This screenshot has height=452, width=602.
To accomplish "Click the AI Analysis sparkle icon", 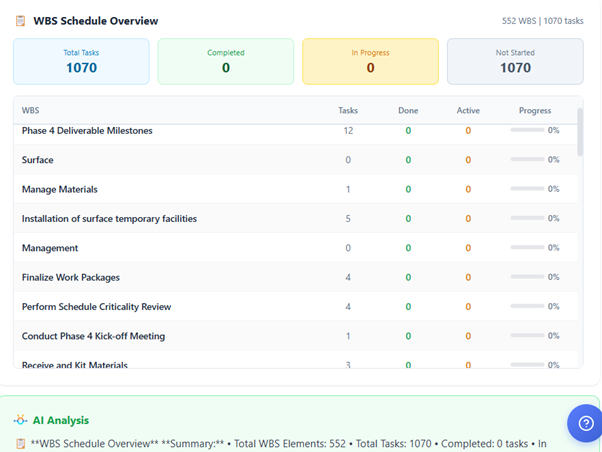I will point(21,420).
